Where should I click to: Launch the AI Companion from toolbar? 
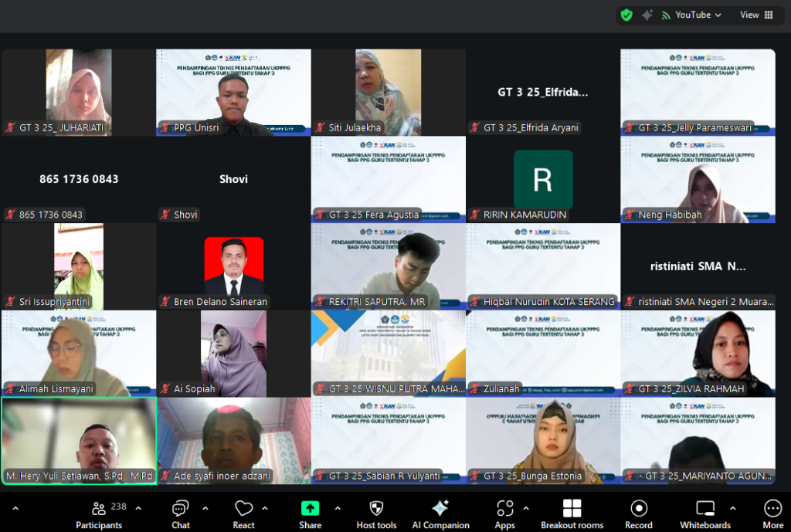pyautogui.click(x=440, y=513)
